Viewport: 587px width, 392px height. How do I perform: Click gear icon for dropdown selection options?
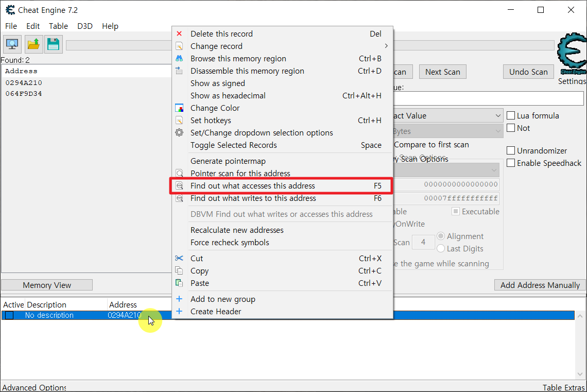point(179,132)
